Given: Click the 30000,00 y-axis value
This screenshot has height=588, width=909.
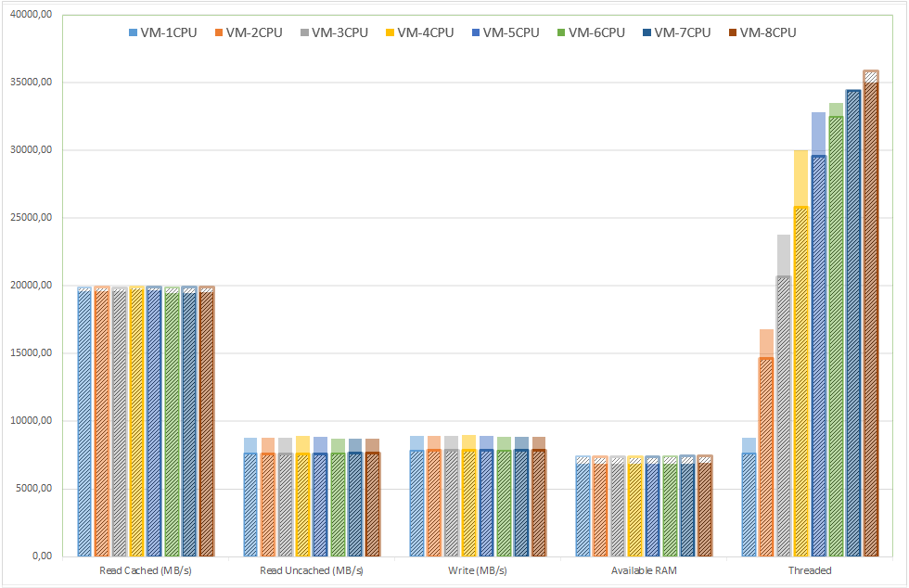Looking at the screenshot, I should click(32, 150).
